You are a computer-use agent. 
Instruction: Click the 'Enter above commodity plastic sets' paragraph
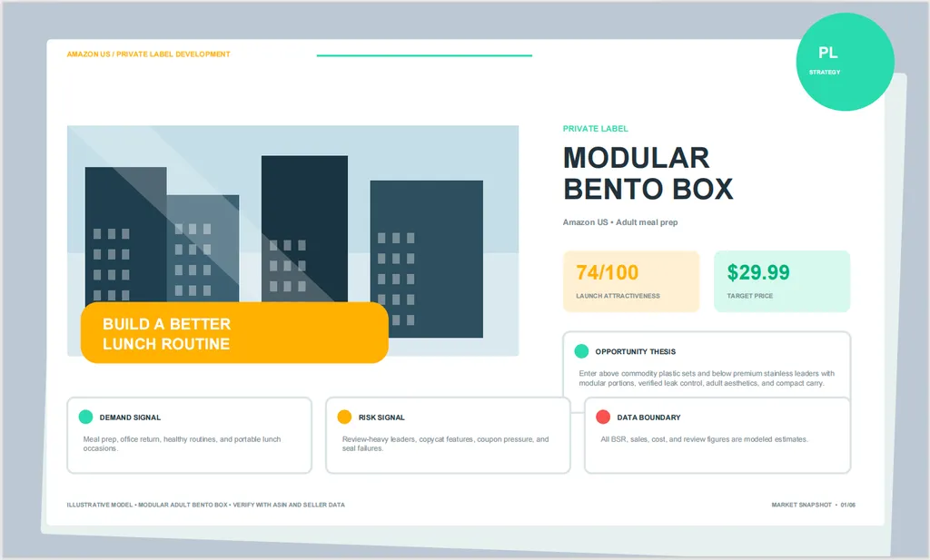[x=707, y=378]
